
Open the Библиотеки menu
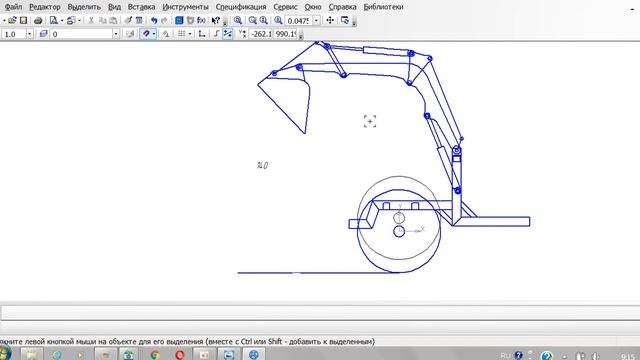(383, 7)
